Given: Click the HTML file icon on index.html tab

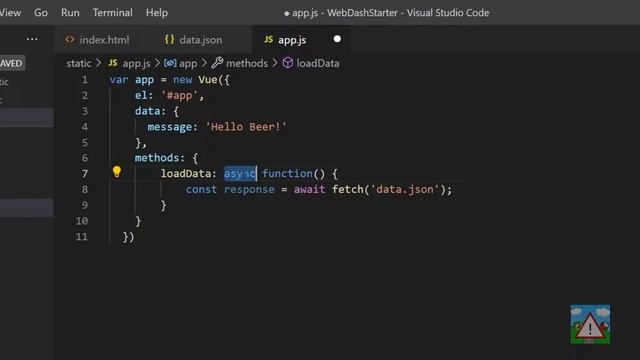Looking at the screenshot, I should coord(70,40).
